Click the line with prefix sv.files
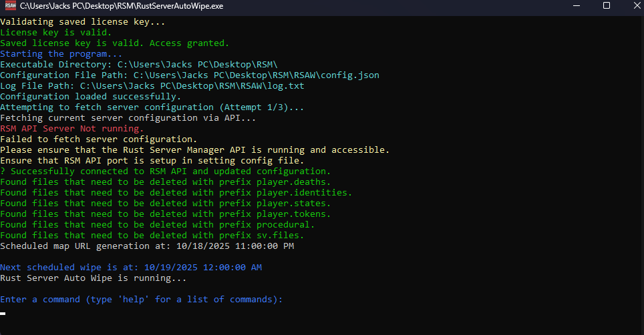Image resolution: width=644 pixels, height=335 pixels. [x=152, y=236]
